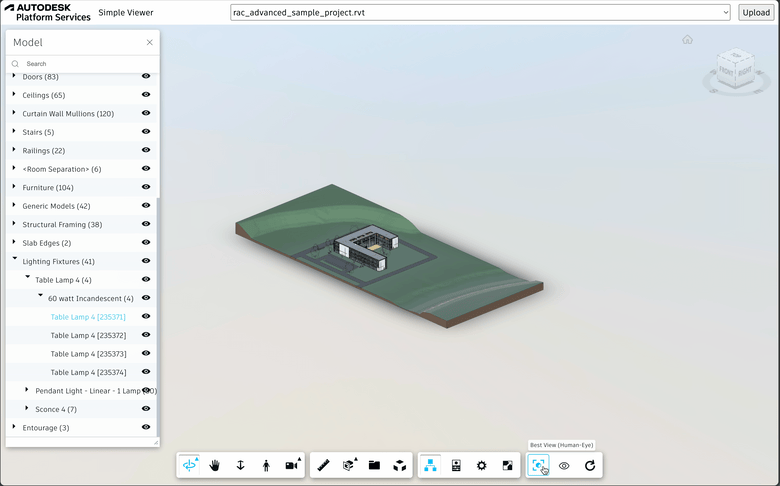Open the viewer Settings gear
The width and height of the screenshot is (780, 486).
[482, 465]
